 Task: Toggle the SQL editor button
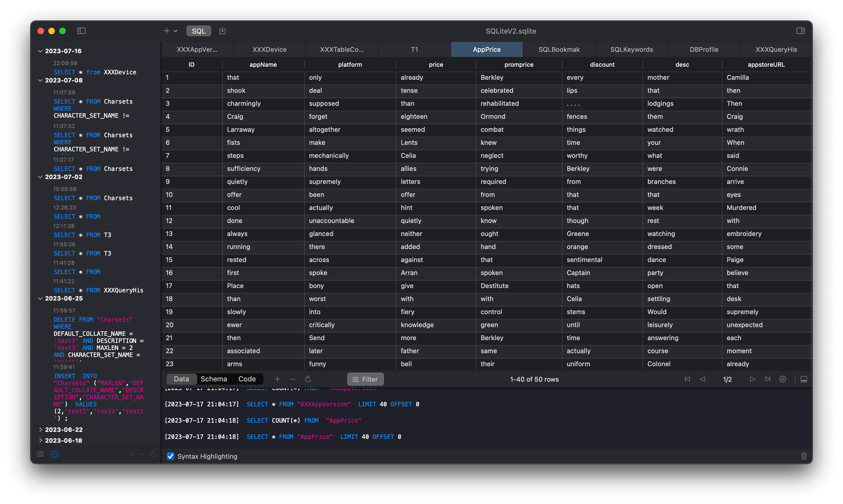pos(199,31)
